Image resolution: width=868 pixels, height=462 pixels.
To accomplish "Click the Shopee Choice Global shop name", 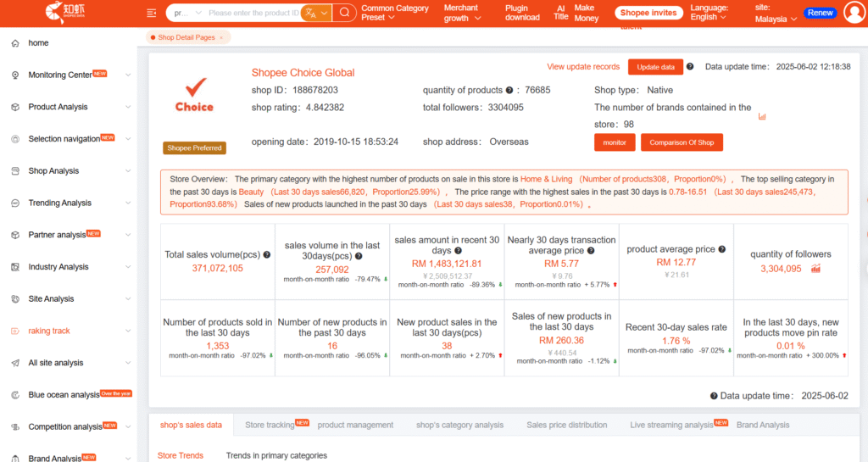I will [303, 73].
